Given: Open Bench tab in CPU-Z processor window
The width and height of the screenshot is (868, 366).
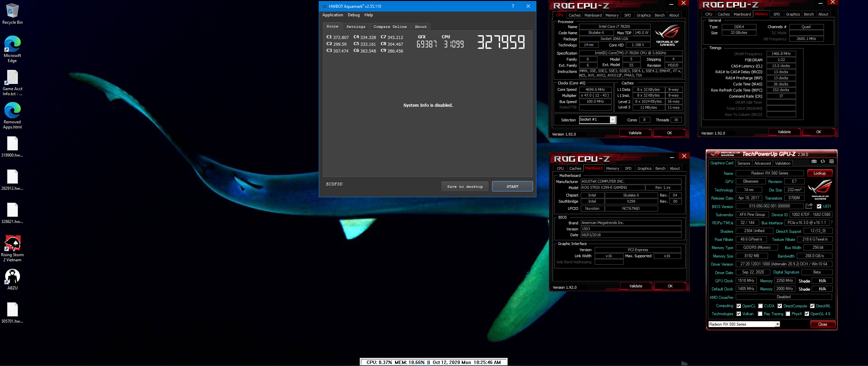Looking at the screenshot, I should click(x=659, y=15).
